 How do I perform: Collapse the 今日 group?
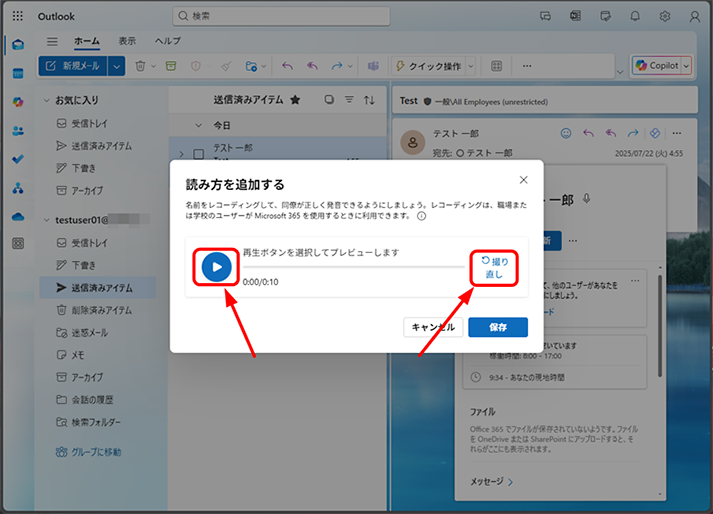coord(198,125)
